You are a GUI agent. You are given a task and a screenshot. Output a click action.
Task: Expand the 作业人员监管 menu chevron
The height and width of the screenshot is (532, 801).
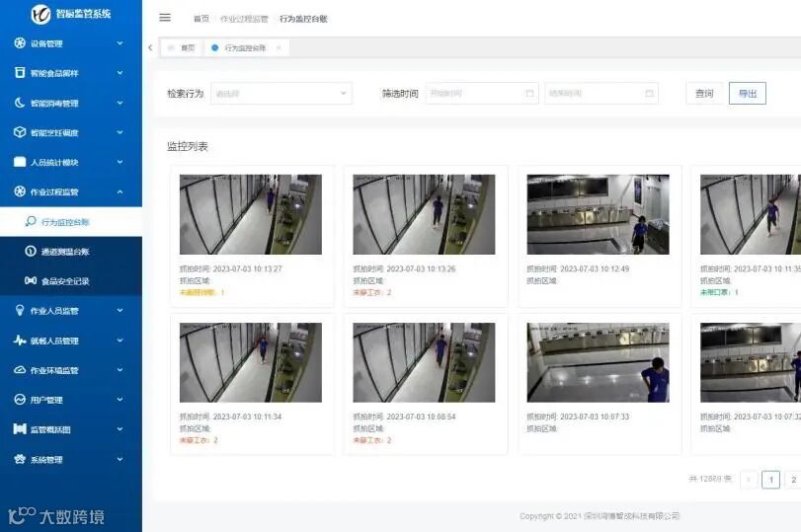(x=120, y=311)
